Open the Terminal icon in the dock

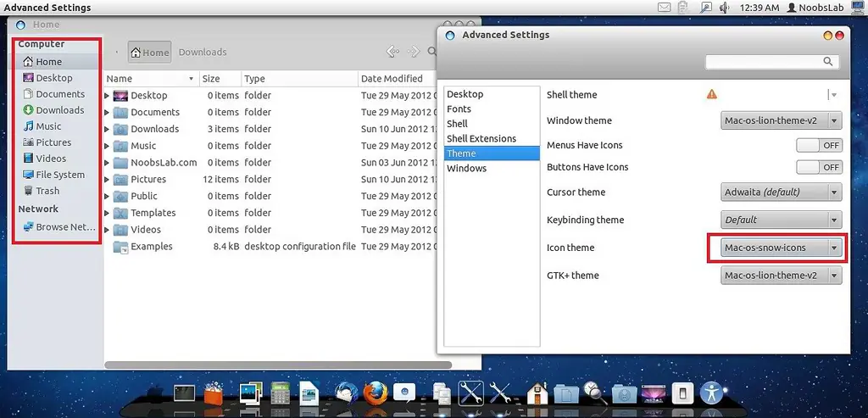click(184, 393)
